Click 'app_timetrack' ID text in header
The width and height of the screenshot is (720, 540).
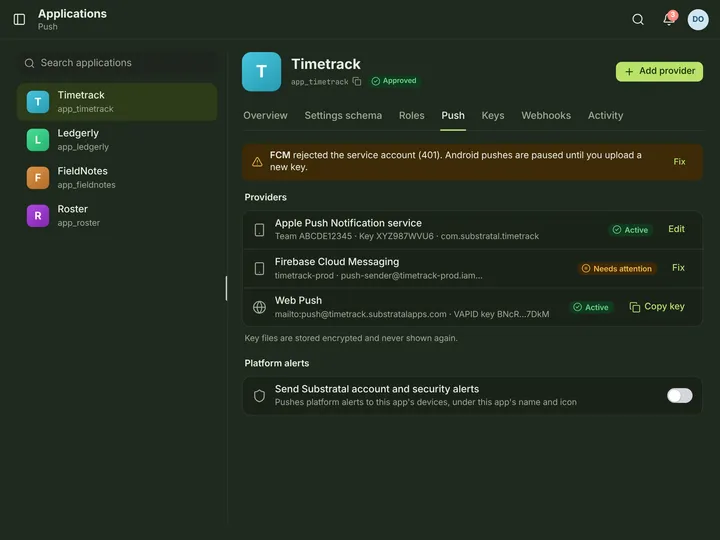pyautogui.click(x=320, y=82)
